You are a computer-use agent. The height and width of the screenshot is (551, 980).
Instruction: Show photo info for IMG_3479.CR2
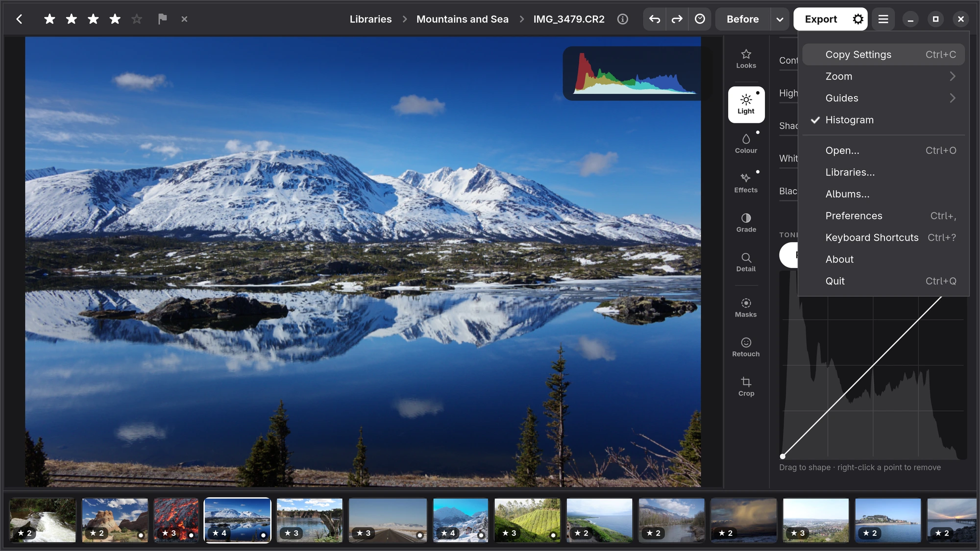622,19
